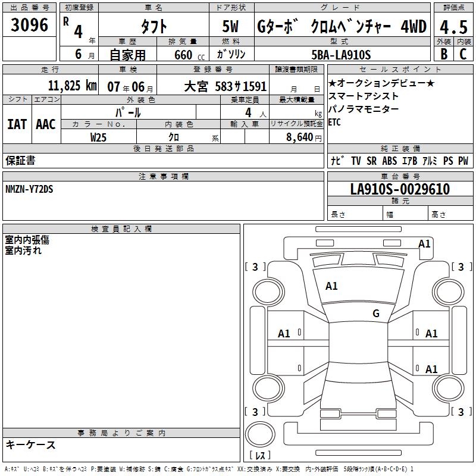Select the A1 mark on the left front door
The height and width of the screenshot is (476, 476).
tap(284, 334)
